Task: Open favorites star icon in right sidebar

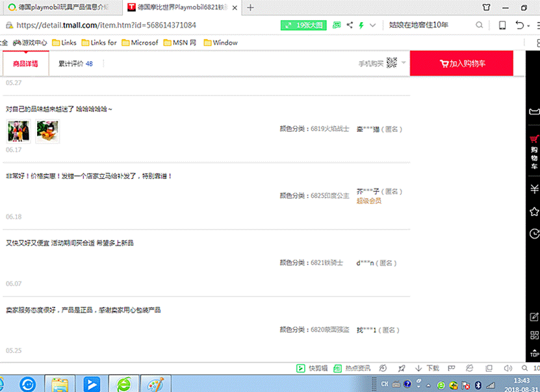Action: pos(534,212)
